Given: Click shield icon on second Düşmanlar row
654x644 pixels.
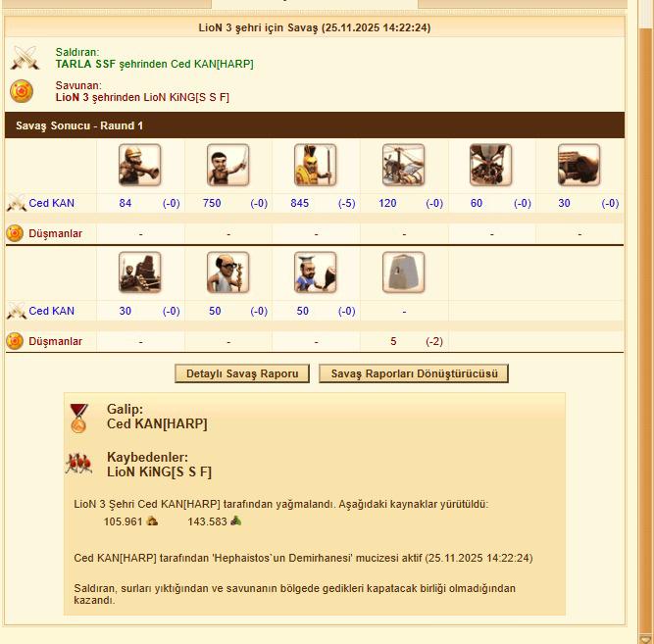Looking at the screenshot, I should tap(15, 341).
